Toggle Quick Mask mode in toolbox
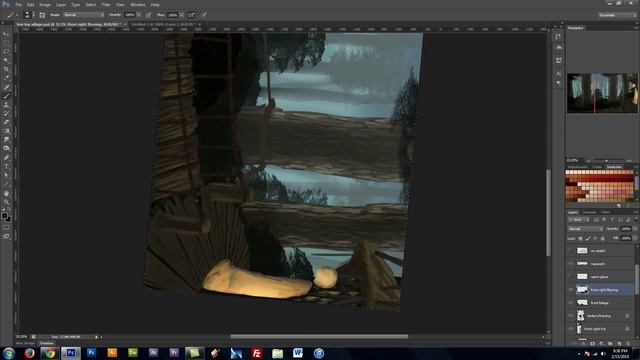Viewport: 640px width, 360px height. coord(6,227)
